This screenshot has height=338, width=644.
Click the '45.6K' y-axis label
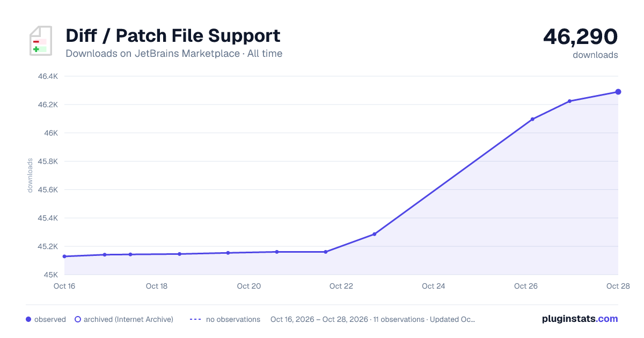48,190
